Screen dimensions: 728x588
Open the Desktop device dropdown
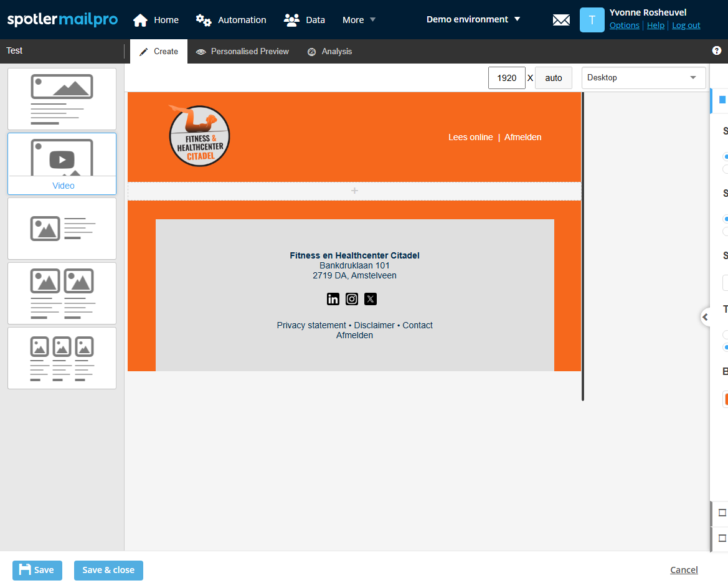(643, 78)
